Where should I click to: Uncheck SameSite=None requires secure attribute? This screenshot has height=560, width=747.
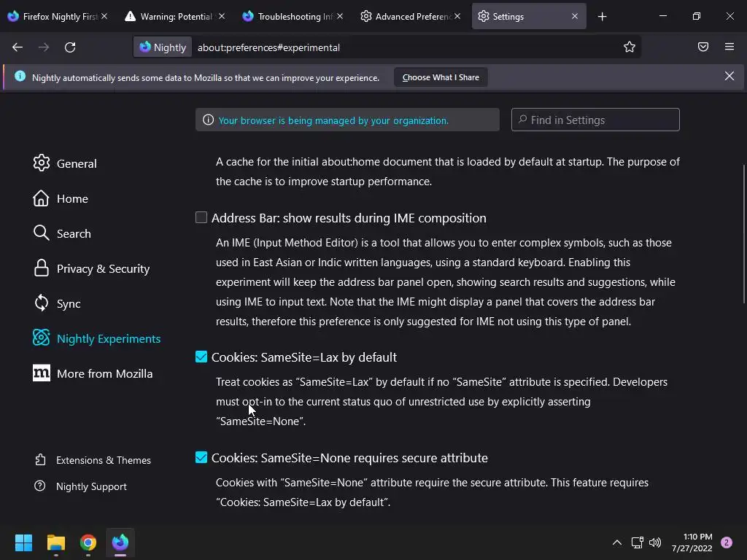coord(201,457)
